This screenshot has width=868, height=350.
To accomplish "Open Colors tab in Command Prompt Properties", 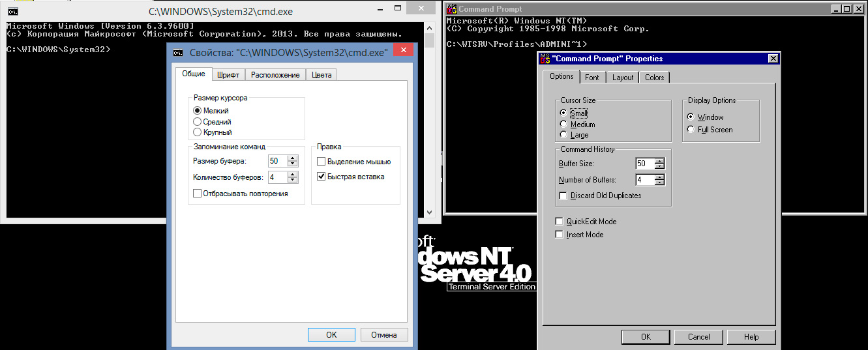I will [x=655, y=78].
